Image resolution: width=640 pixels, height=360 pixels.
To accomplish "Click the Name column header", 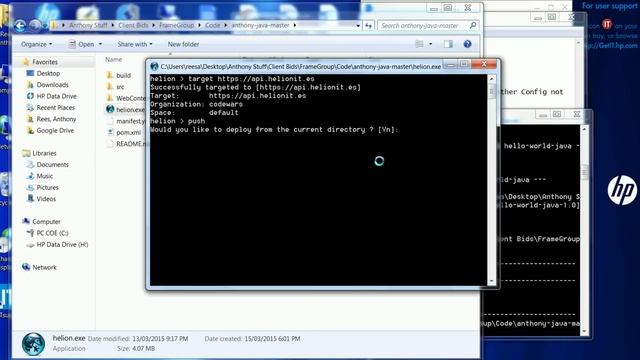I will [113, 60].
